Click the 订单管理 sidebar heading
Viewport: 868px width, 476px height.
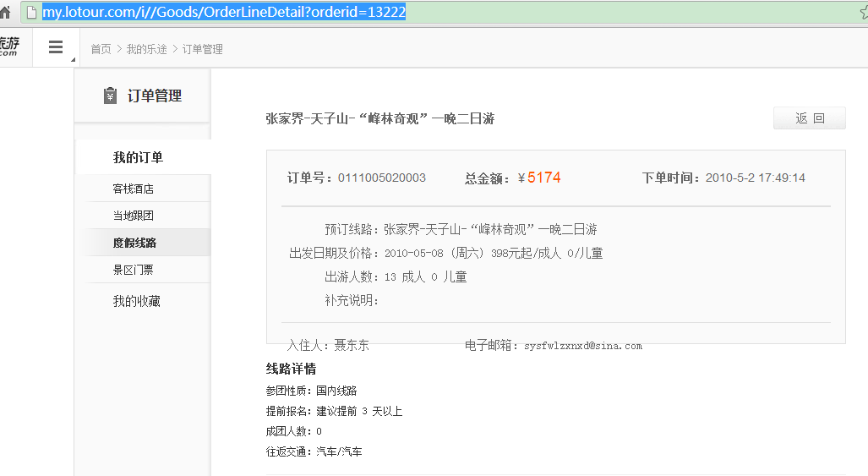155,96
